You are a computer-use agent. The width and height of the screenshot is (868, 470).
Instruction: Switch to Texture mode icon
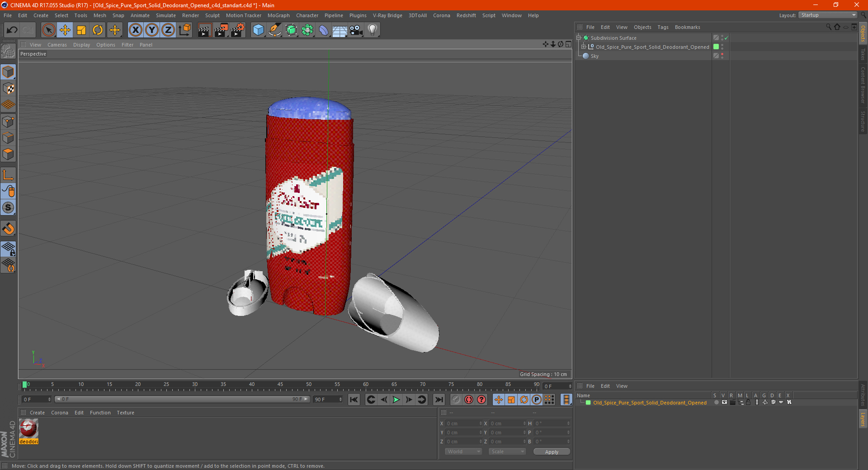tap(9, 89)
